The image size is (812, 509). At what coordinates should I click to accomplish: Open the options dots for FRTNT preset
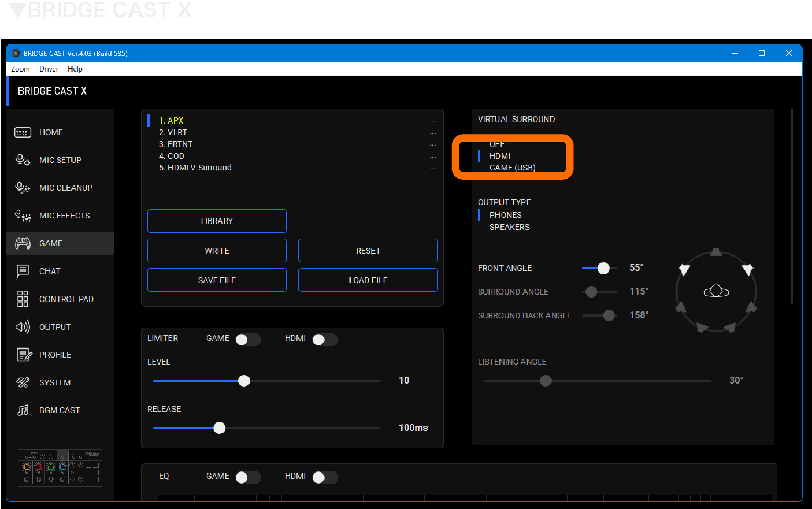coord(433,145)
